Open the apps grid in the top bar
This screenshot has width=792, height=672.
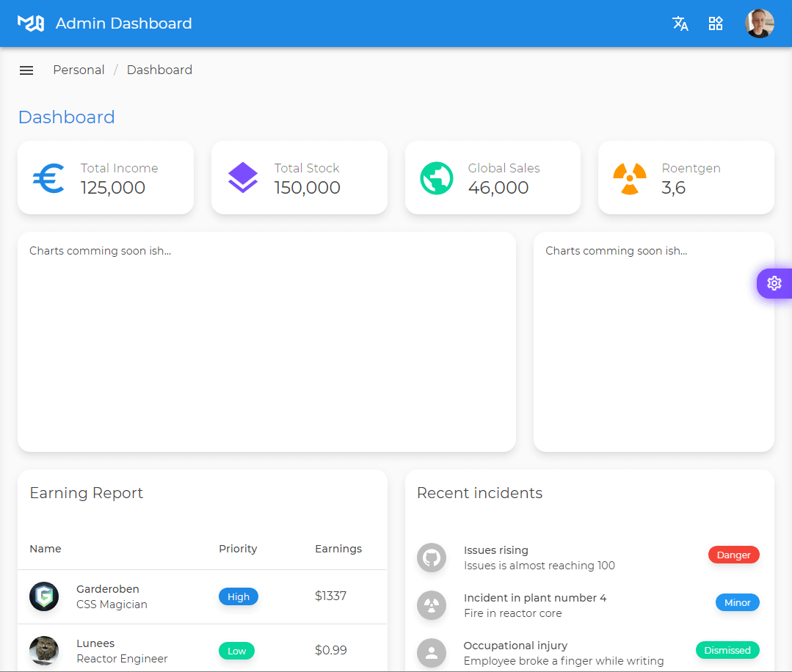716,23
